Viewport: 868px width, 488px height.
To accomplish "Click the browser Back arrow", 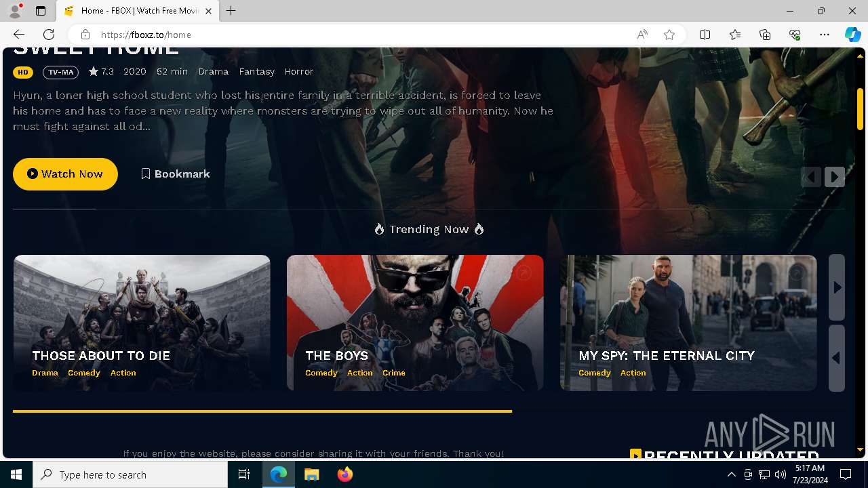I will click(19, 35).
